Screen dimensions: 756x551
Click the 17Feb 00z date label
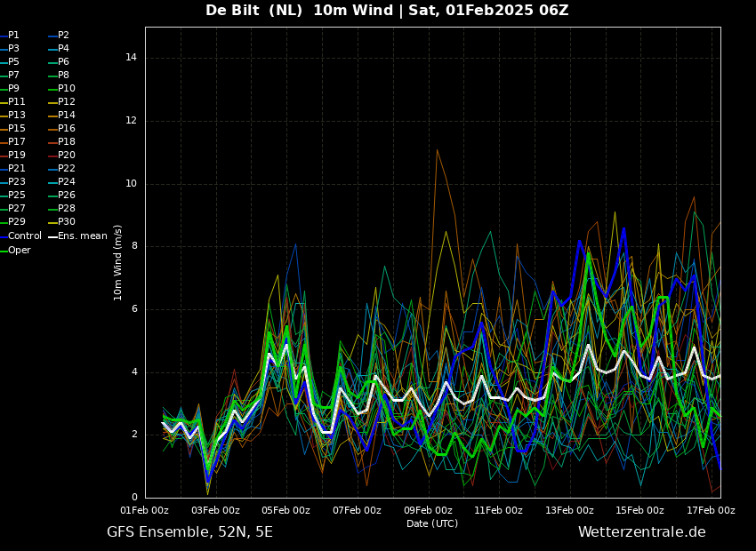[x=711, y=510]
